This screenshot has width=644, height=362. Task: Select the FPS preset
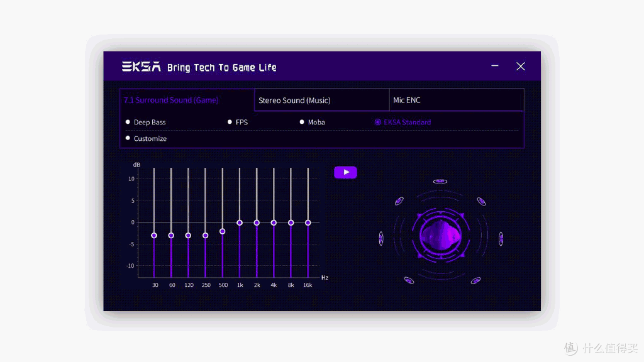click(237, 123)
